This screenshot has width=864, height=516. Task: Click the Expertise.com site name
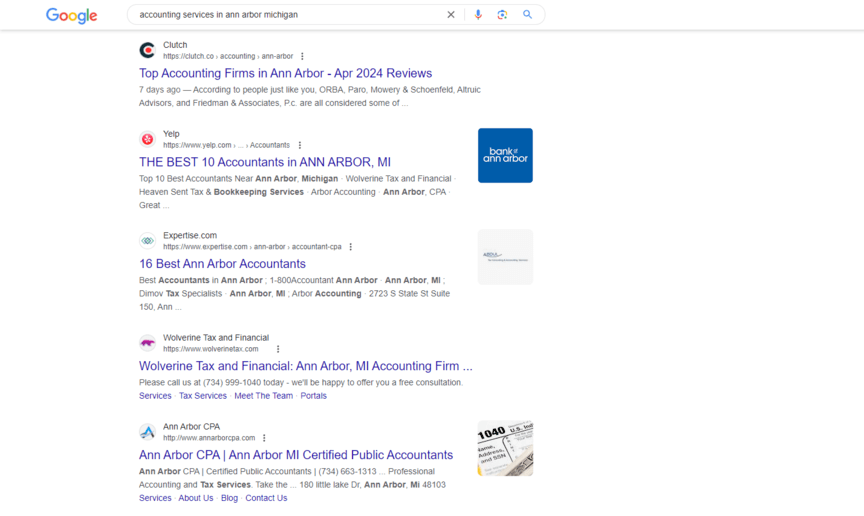tap(190, 235)
